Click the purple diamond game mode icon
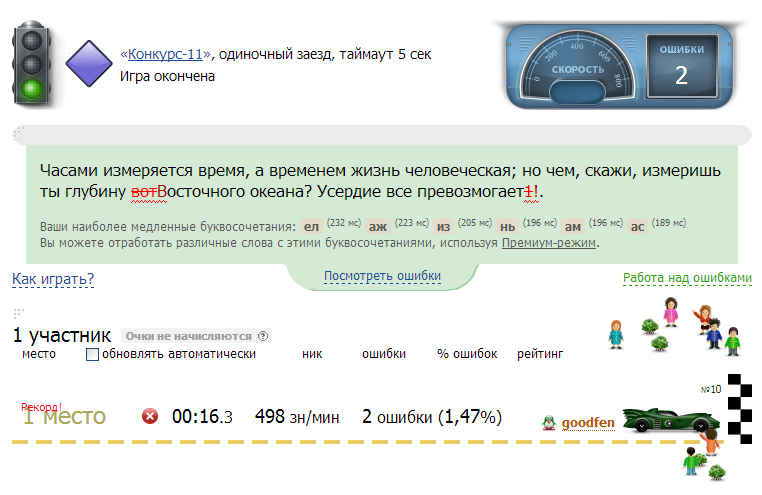This screenshot has height=495, width=762. (89, 64)
